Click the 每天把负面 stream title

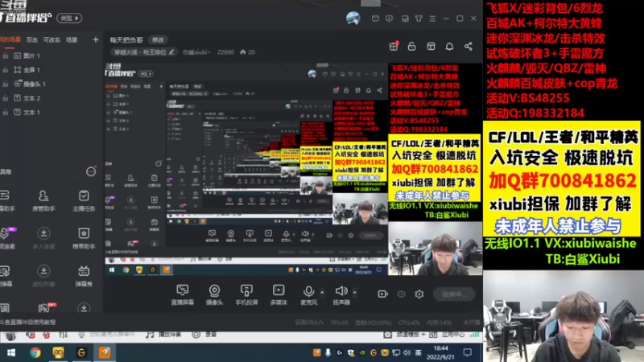pos(126,39)
